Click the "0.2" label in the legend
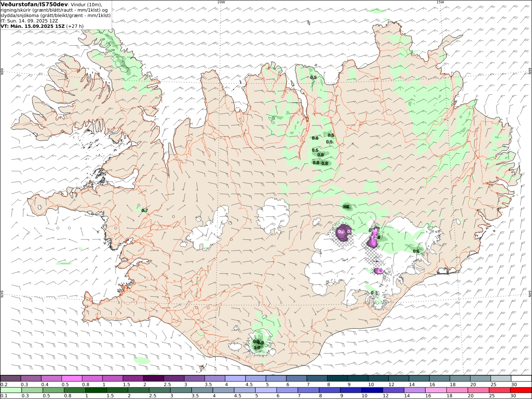Viewport: 532px width, 399px height. point(3,384)
